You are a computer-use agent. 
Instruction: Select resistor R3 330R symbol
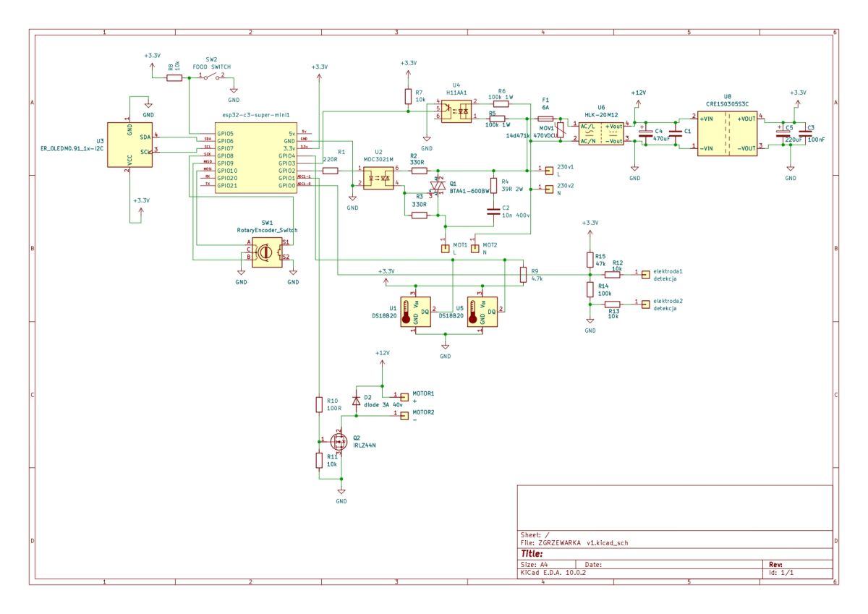coord(420,215)
